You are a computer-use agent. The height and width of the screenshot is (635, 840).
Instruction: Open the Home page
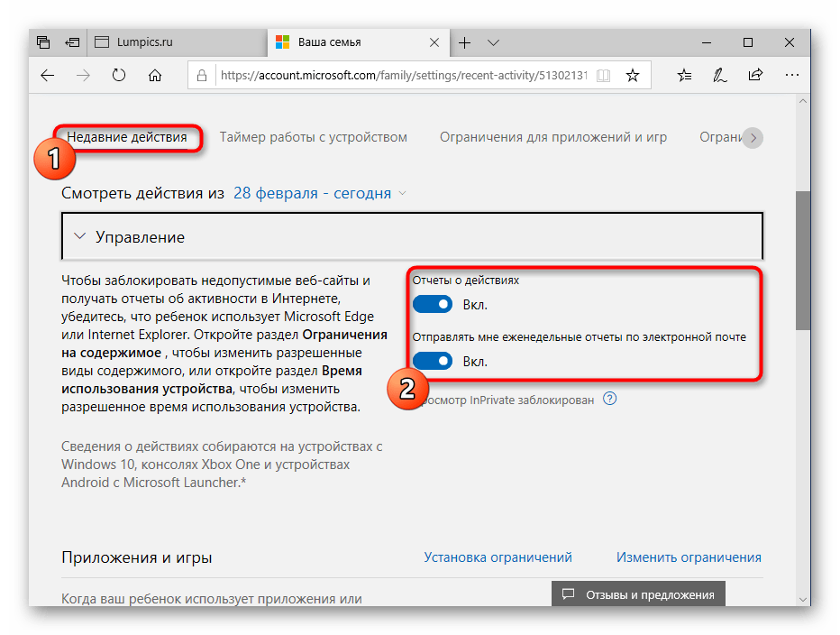click(x=154, y=76)
